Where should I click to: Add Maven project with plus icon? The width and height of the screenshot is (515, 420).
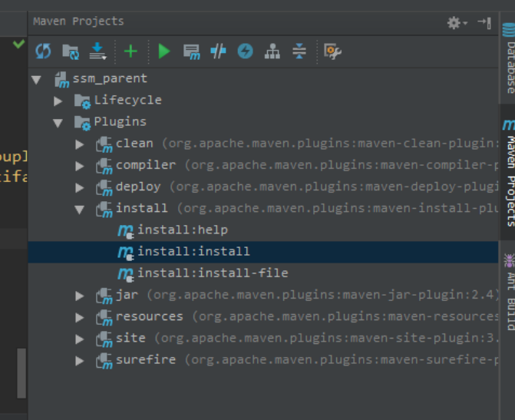[x=130, y=51]
